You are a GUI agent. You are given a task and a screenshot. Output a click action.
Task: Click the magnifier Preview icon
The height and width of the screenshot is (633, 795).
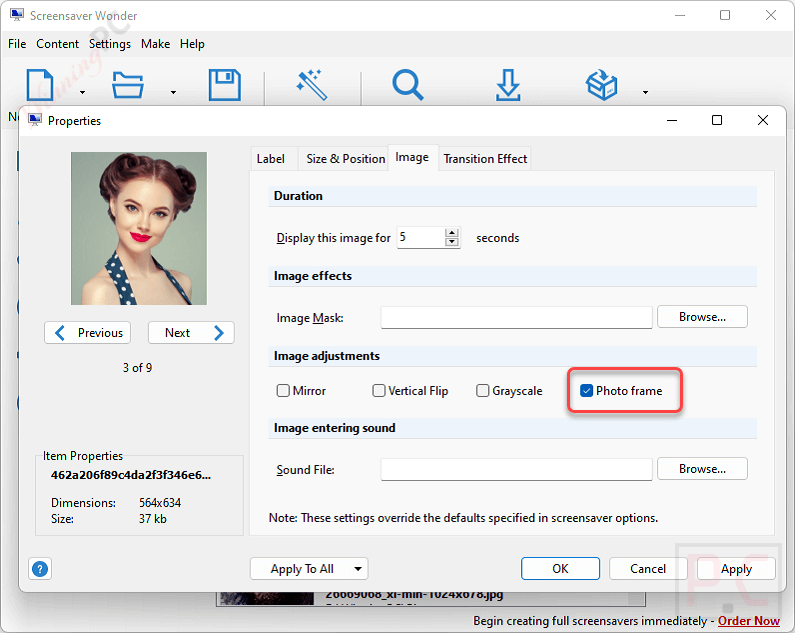(408, 85)
